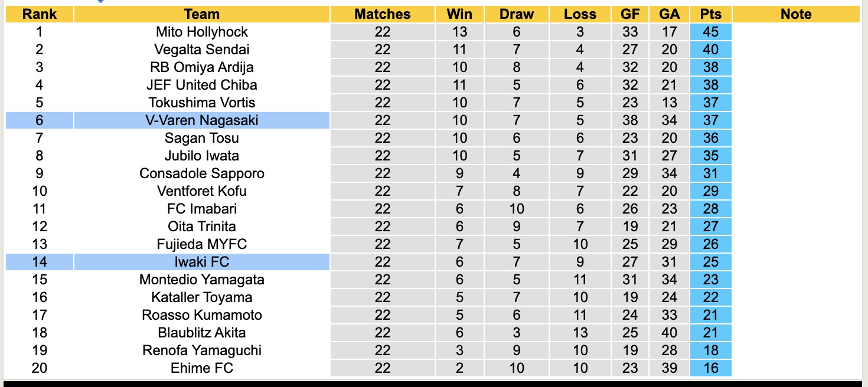Select the highlighted rank 14 cell
Viewport: 868px width, 387px height.
point(40,262)
